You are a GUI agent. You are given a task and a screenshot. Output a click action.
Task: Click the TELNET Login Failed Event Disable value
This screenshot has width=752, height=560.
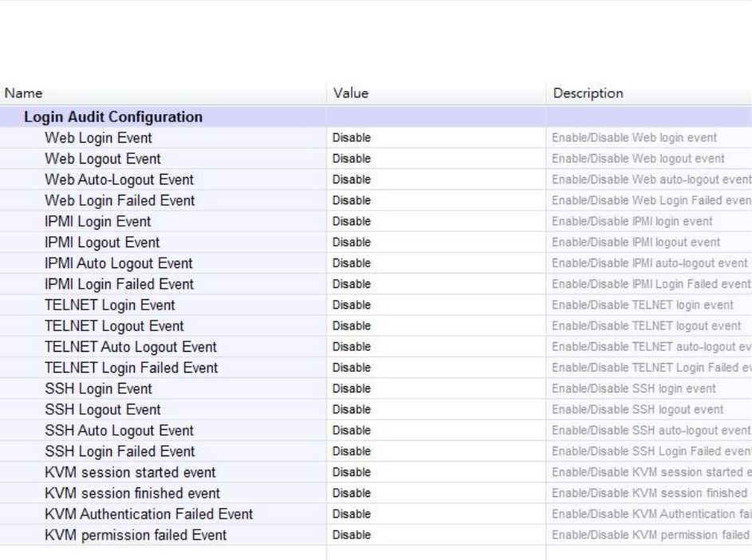pyautogui.click(x=352, y=368)
